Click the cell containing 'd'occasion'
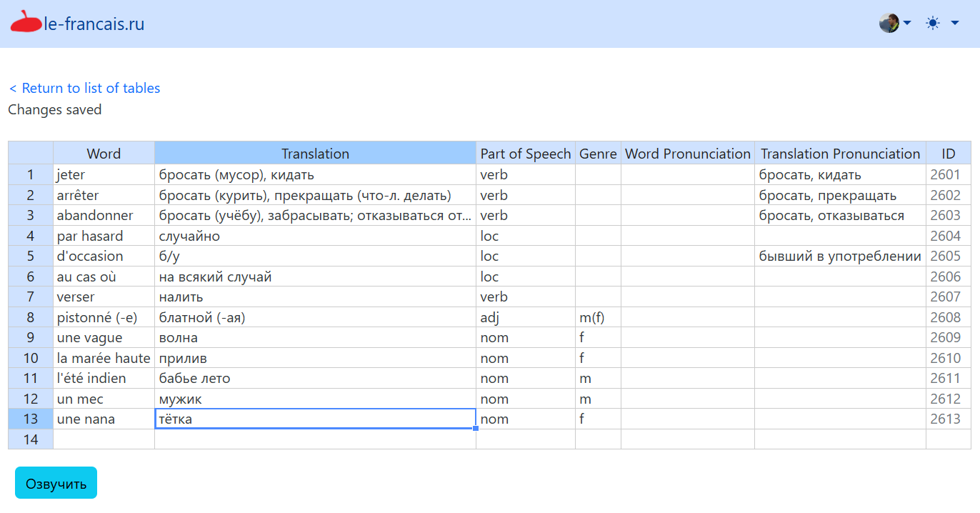The width and height of the screenshot is (980, 513). click(x=104, y=256)
